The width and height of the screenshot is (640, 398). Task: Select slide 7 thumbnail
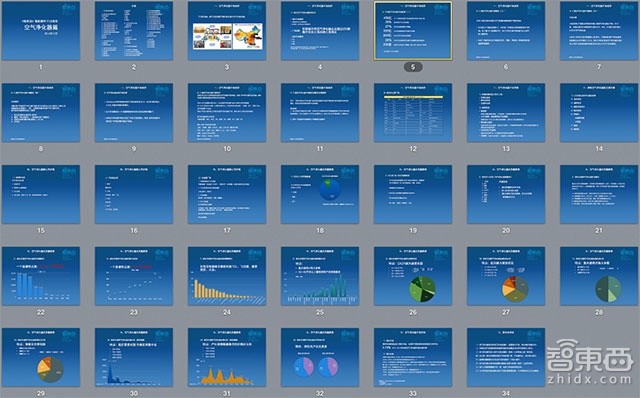599,31
